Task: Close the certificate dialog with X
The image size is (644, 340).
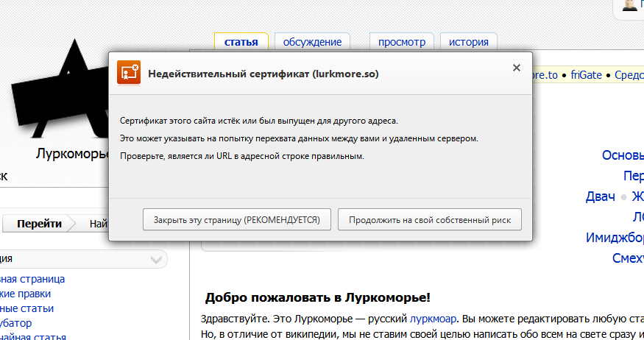Action: 517,68
